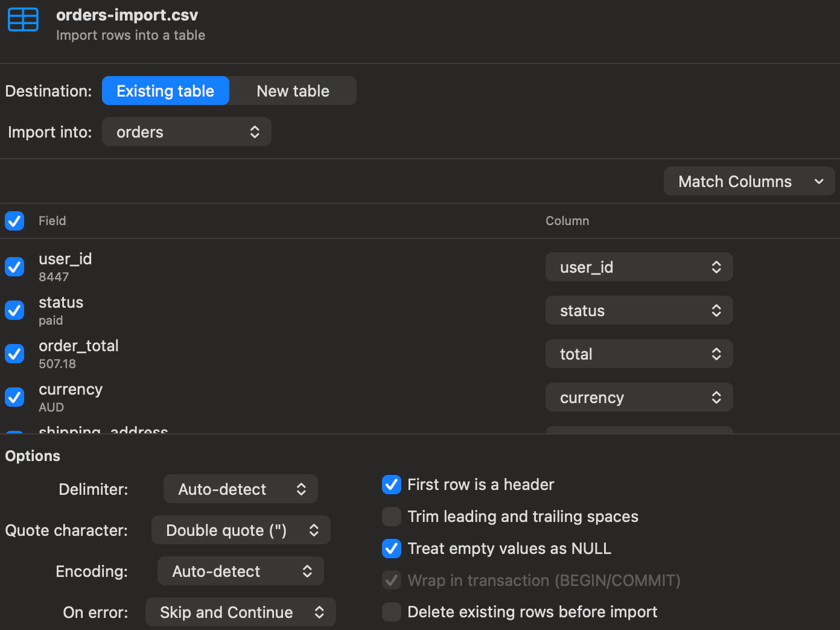Open the Delimiter Auto-detect dropdown
Viewport: 840px width, 630px height.
[241, 489]
